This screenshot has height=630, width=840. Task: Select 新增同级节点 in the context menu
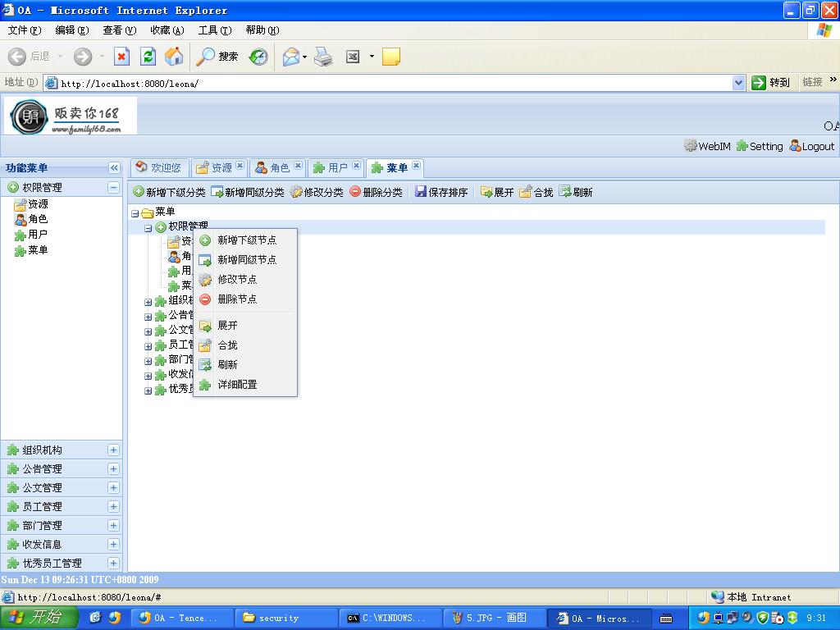[x=244, y=260]
